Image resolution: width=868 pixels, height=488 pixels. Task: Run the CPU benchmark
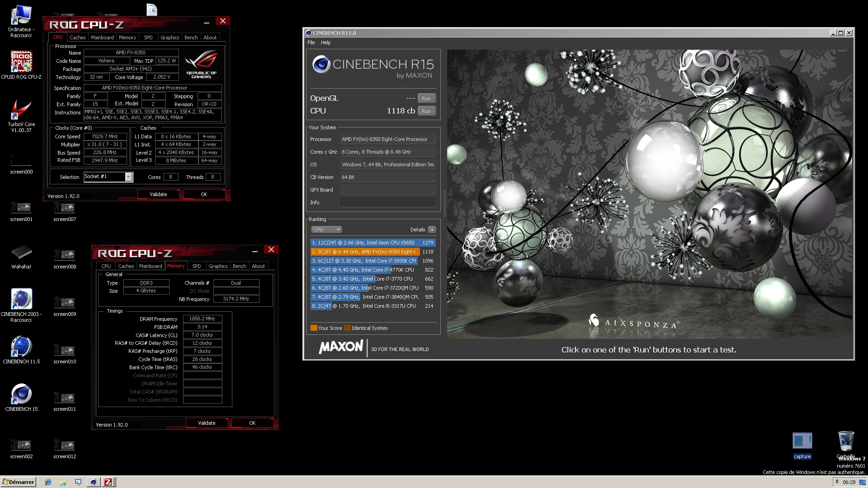coord(426,111)
